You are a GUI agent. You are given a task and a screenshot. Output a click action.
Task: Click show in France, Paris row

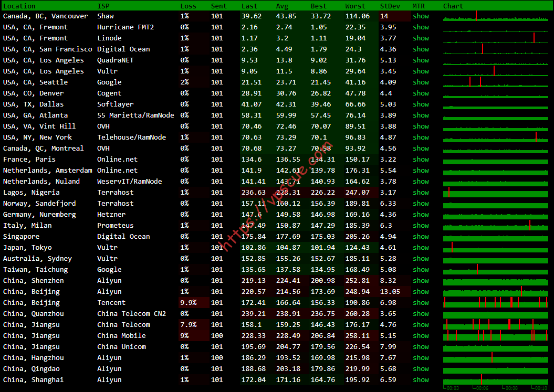click(x=421, y=160)
